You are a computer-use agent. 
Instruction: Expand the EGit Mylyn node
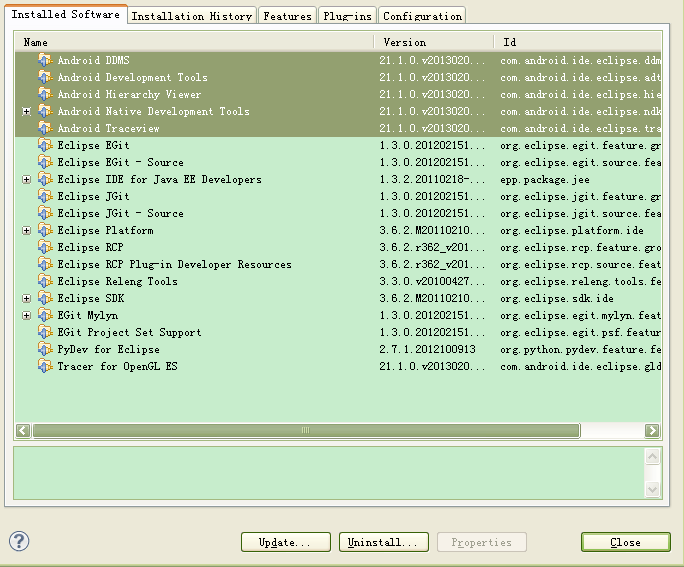coord(27,316)
